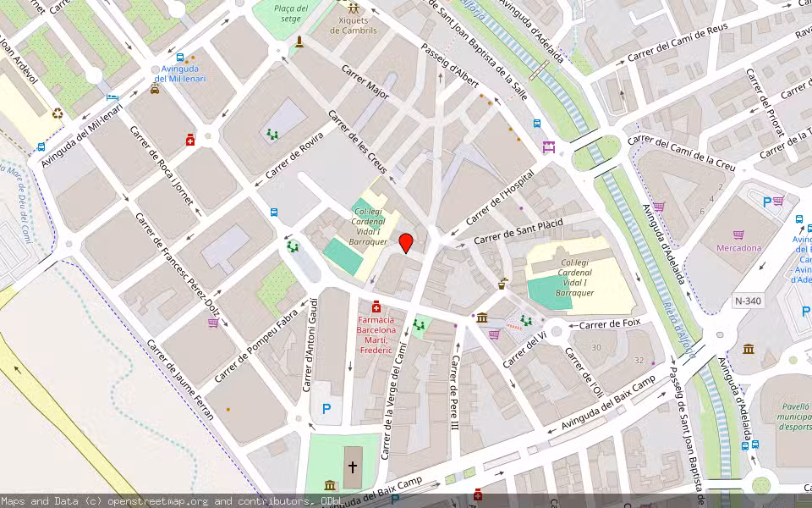Select bus stop icon above blue Avinguda del Mil·lenari label
This screenshot has height=508, width=812.
pos(179,58)
